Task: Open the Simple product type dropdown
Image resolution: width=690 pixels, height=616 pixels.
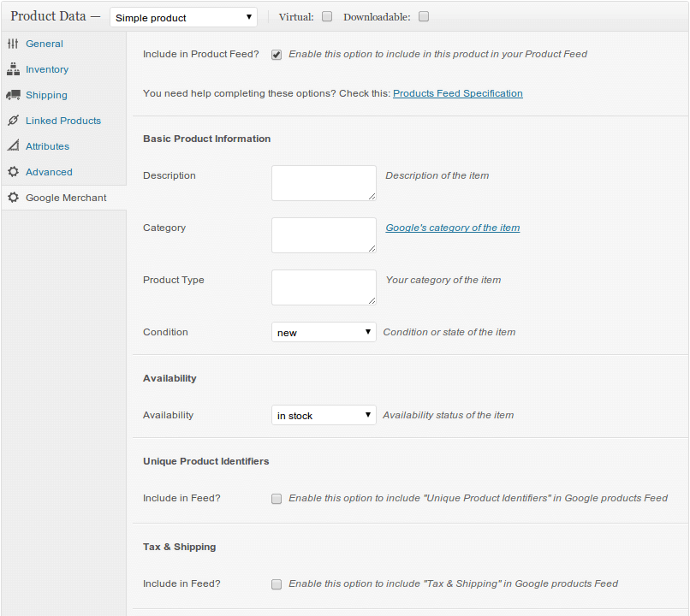Action: (183, 17)
